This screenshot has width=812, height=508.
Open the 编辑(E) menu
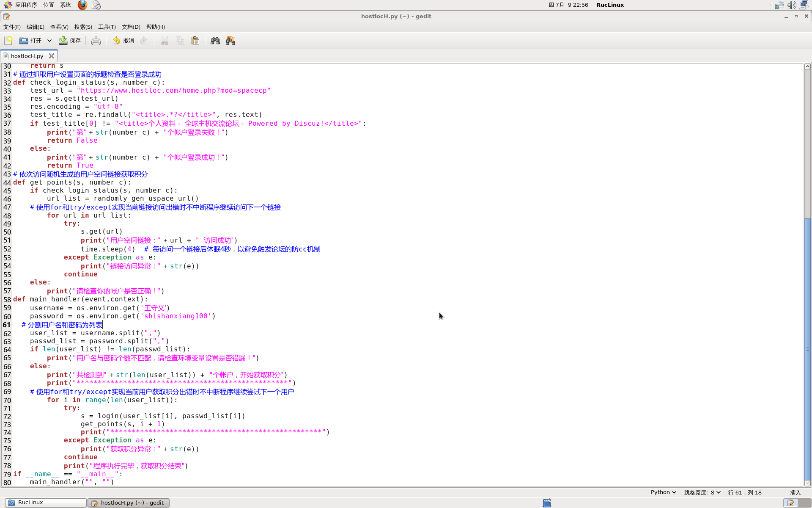pos(36,27)
